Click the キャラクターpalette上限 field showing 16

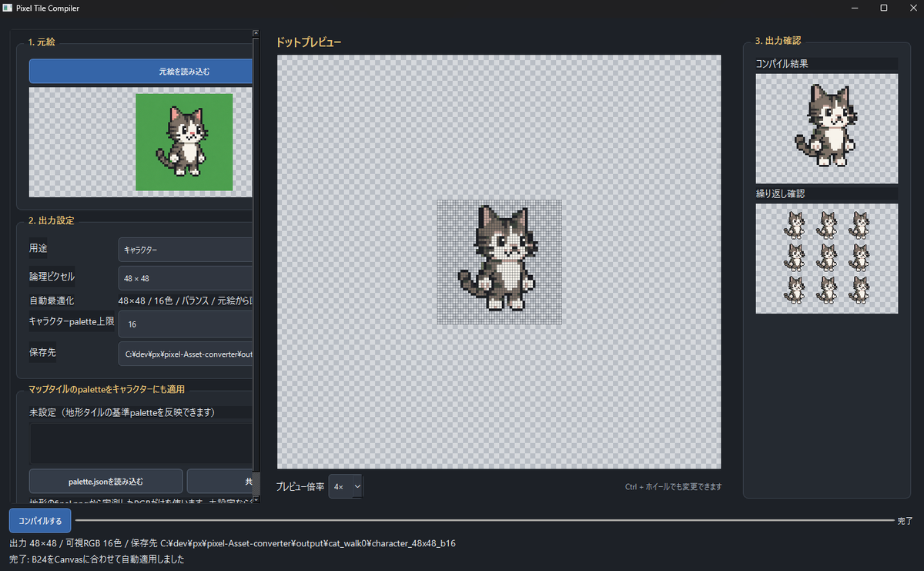(186, 324)
